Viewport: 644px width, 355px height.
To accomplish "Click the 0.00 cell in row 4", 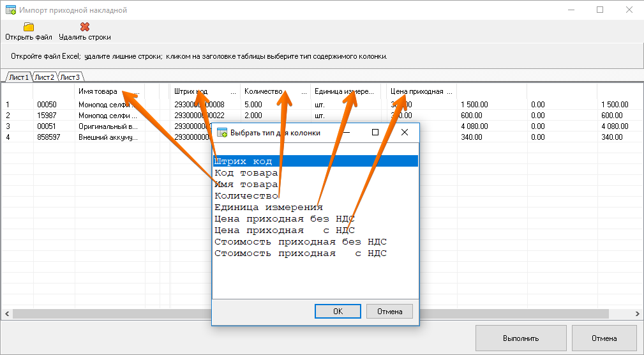I will pos(562,137).
